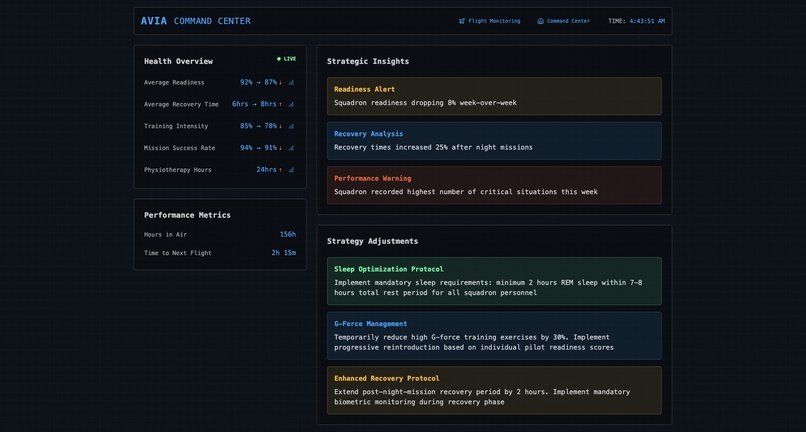Click the up arrow beside 8hrs recovery
The image size is (806, 432).
point(281,104)
